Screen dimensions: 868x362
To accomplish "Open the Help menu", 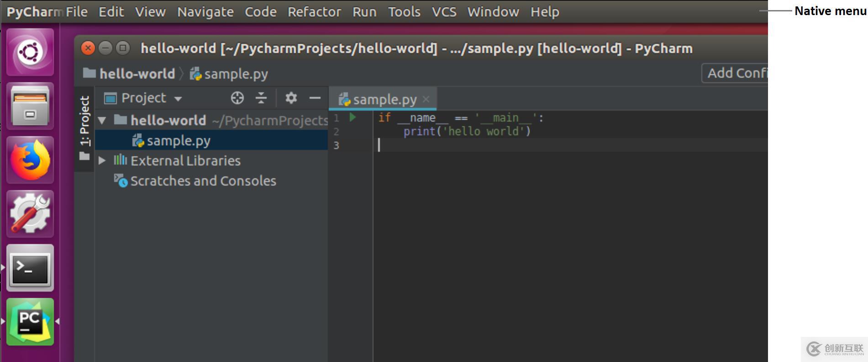I will click(545, 11).
